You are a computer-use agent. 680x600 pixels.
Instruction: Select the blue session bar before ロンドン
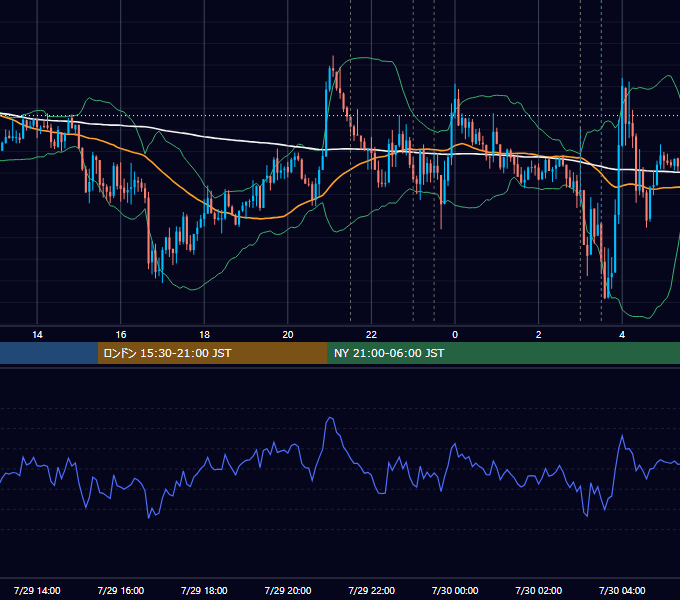pyautogui.click(x=49, y=353)
